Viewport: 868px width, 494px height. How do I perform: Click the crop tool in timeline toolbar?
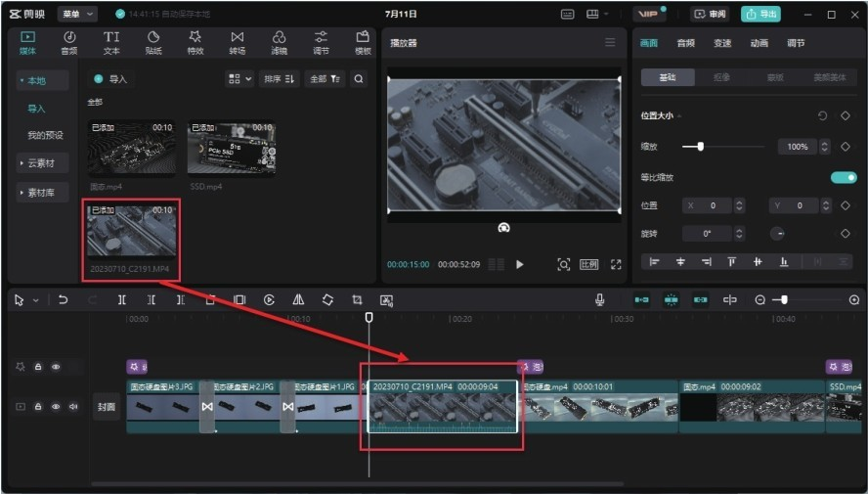point(357,300)
